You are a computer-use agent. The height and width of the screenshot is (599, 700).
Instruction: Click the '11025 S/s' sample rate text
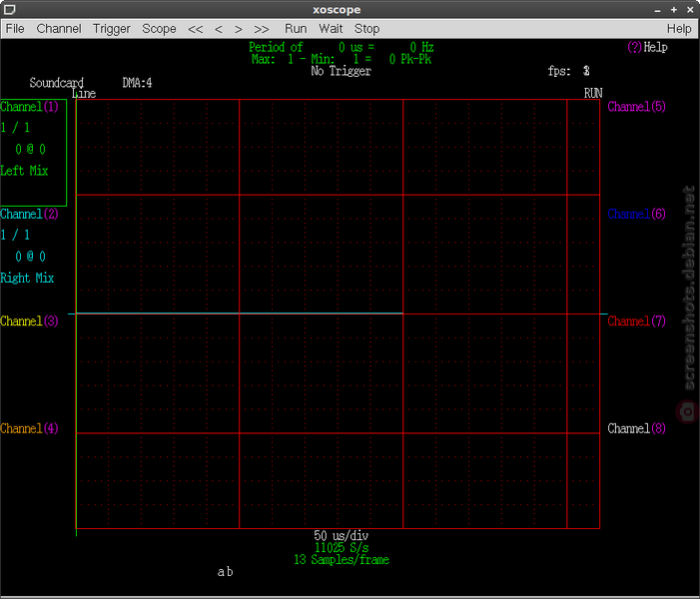(342, 548)
